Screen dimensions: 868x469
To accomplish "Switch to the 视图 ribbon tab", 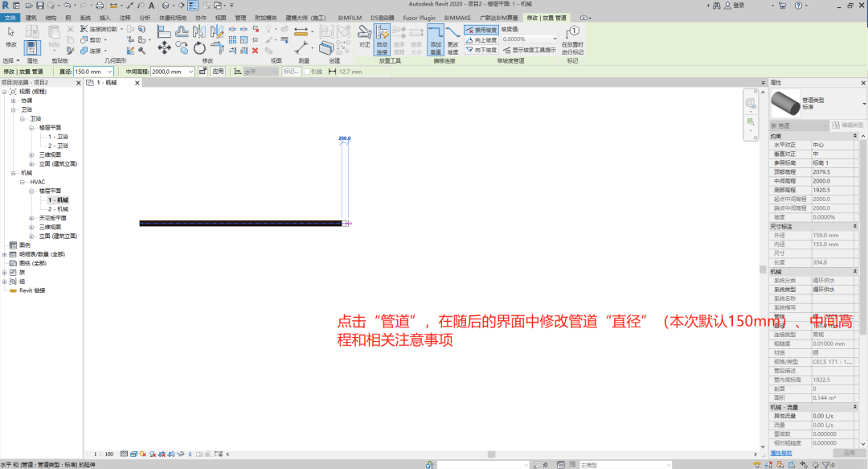I will [220, 18].
